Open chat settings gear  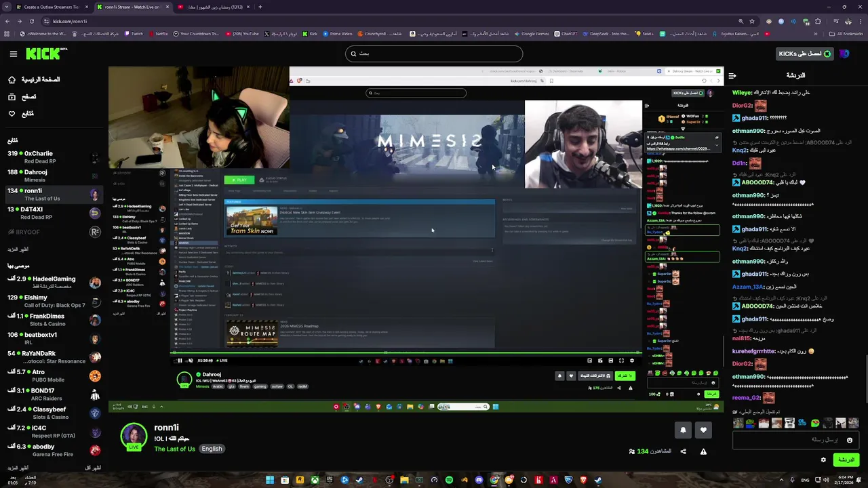823,460
